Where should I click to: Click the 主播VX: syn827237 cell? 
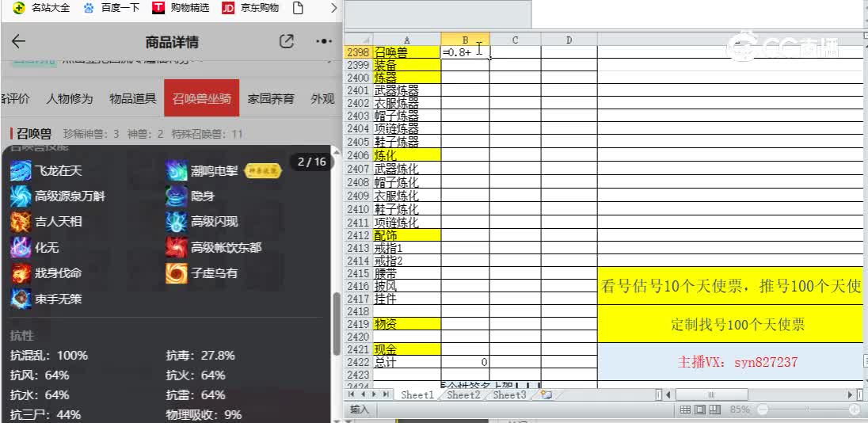[733, 362]
